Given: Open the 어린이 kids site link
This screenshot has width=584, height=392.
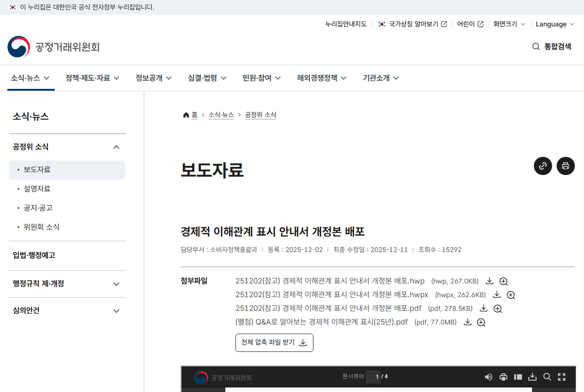Looking at the screenshot, I should (470, 24).
